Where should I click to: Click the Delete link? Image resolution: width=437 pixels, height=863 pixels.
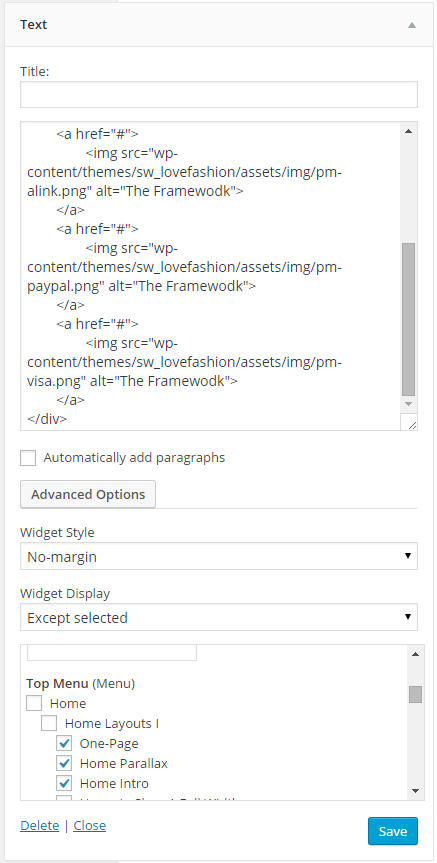(x=40, y=826)
